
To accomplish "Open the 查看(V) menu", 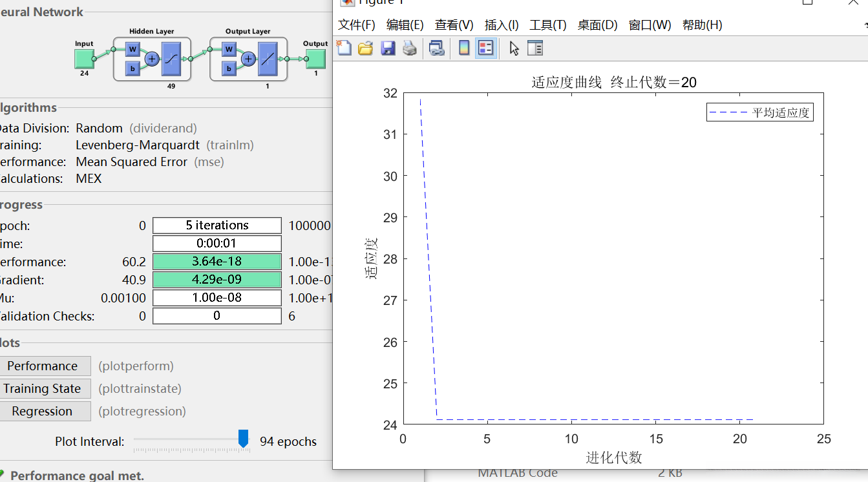I will (454, 25).
